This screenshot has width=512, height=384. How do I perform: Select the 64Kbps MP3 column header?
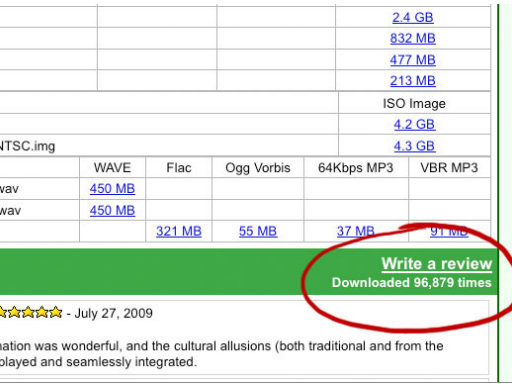coord(356,168)
